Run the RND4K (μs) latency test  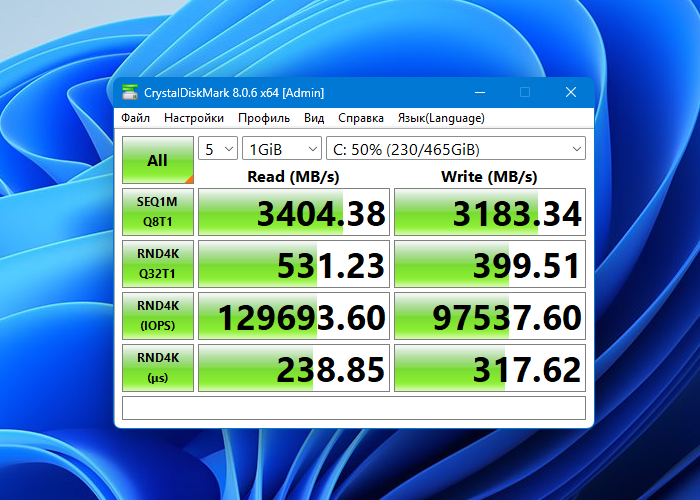click(158, 368)
